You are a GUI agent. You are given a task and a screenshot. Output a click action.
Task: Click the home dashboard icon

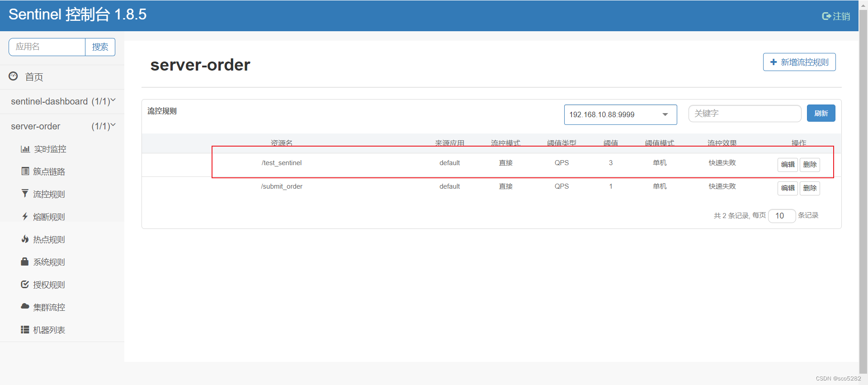click(x=13, y=76)
